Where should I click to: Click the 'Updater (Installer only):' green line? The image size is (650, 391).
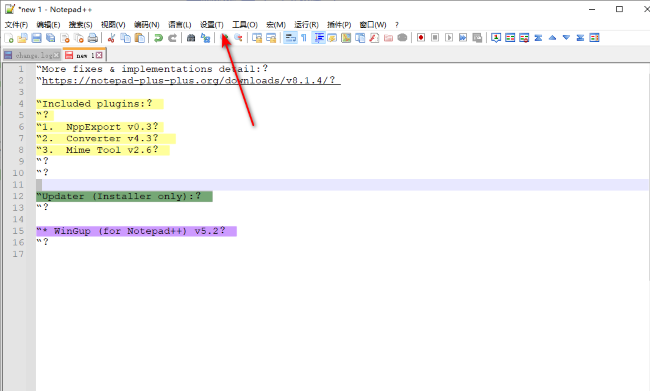click(x=124, y=197)
